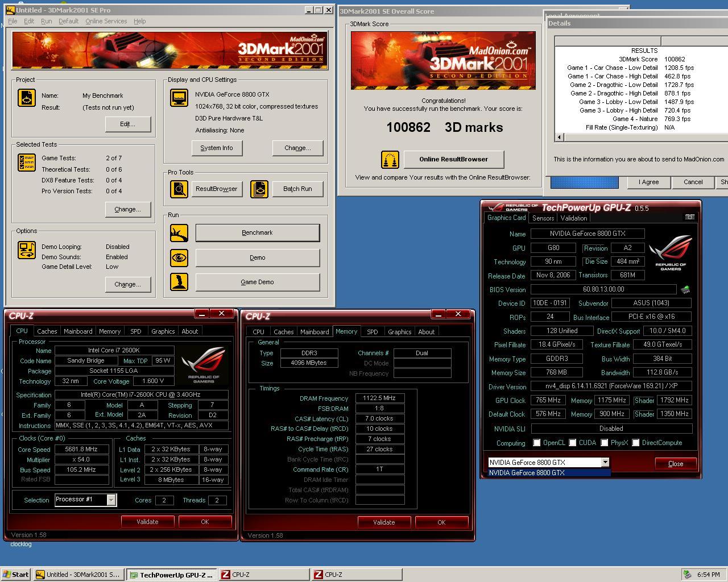Image resolution: width=728 pixels, height=582 pixels.
Task: Switch to Mainboard tab in left CPU-Z window
Action: (78, 331)
